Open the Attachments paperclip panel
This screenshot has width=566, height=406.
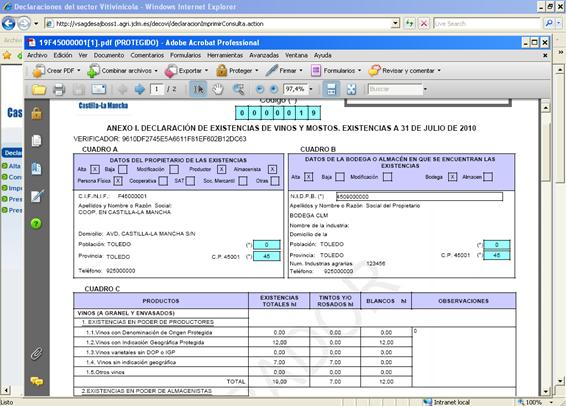(x=36, y=354)
